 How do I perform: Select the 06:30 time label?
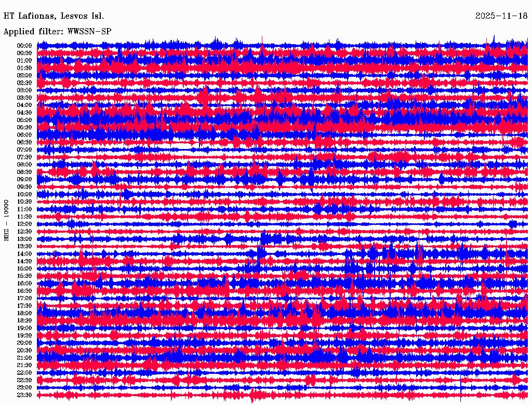pyautogui.click(x=24, y=142)
